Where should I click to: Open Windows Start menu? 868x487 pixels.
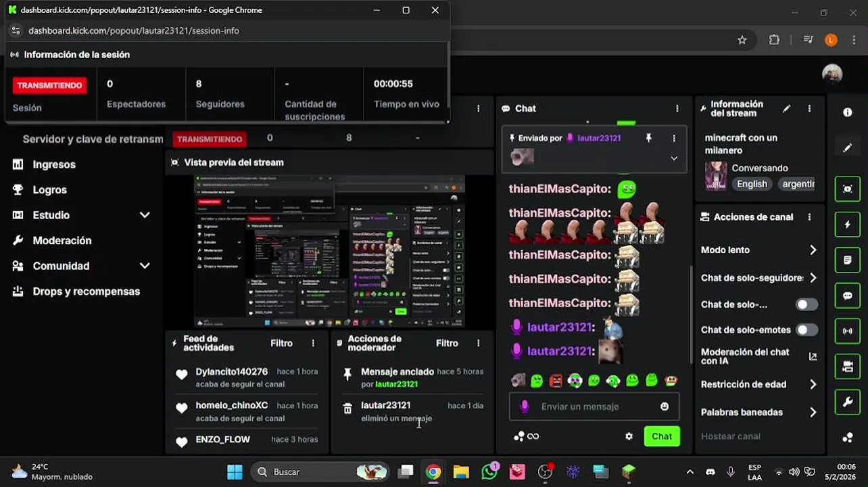tap(235, 472)
